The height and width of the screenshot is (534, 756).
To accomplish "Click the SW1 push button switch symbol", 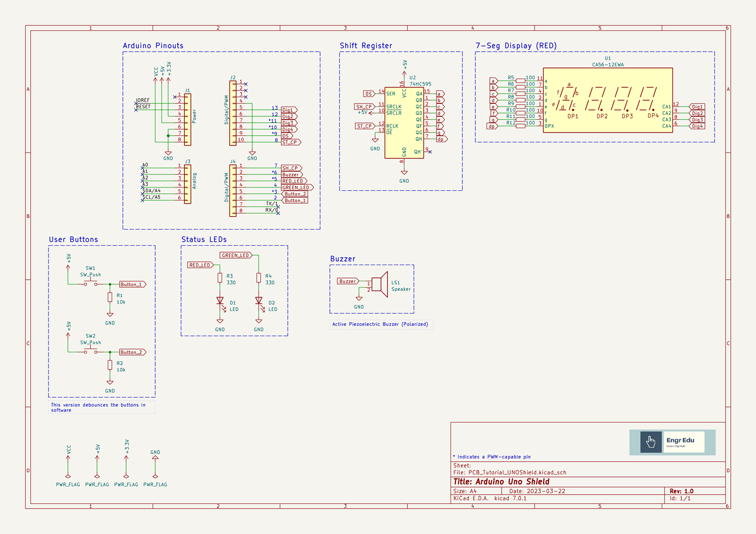I will pos(91,283).
